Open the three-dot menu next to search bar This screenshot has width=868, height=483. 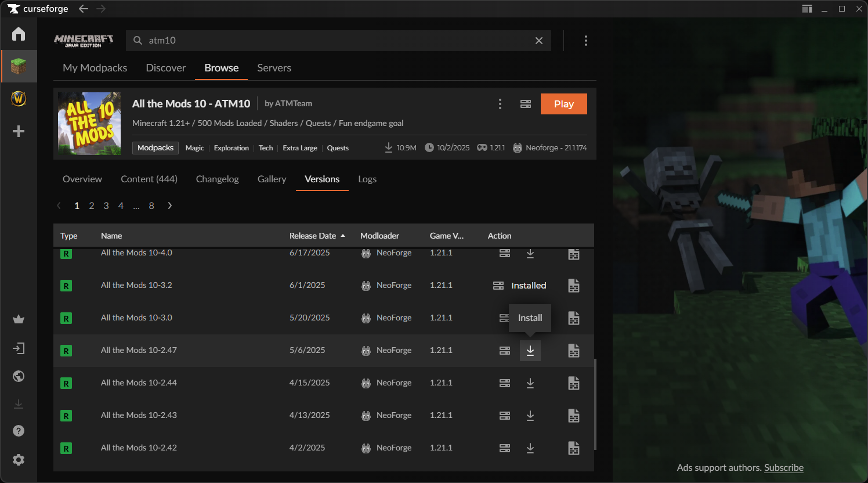585,41
